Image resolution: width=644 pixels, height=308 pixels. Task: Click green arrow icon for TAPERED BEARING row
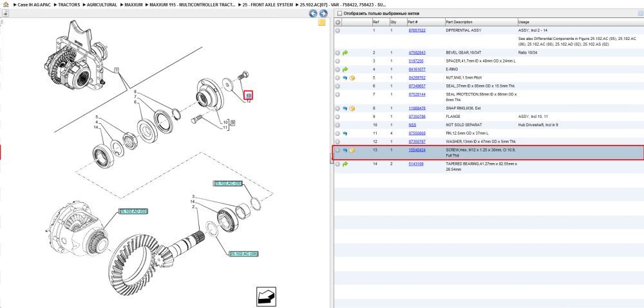345,164
